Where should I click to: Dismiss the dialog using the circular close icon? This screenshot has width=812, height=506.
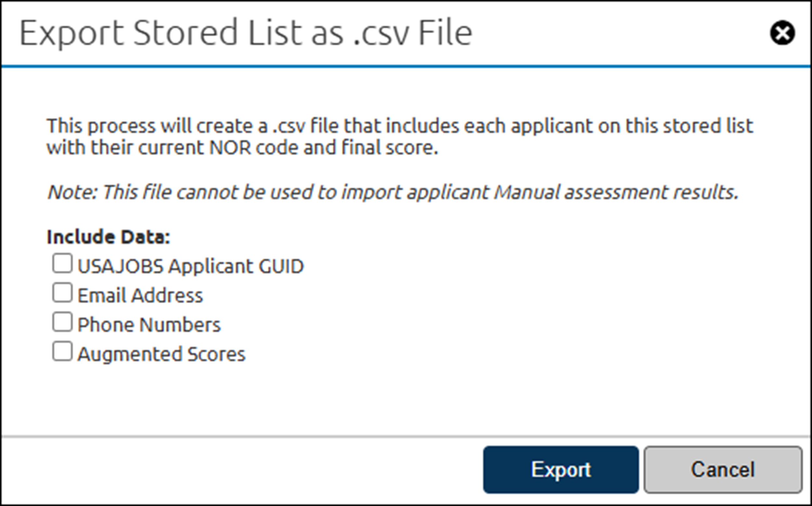tap(782, 32)
